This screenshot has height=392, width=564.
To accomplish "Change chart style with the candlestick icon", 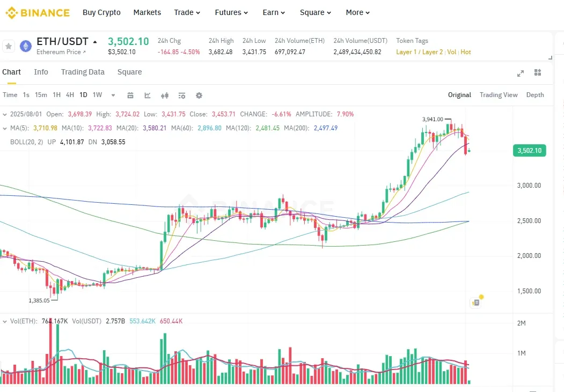I will click(165, 95).
